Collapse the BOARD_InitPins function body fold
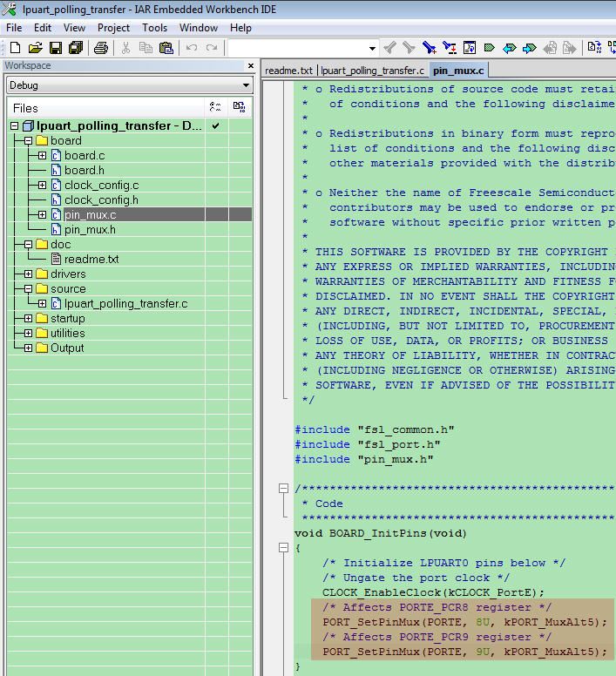The width and height of the screenshot is (616, 676). click(283, 548)
